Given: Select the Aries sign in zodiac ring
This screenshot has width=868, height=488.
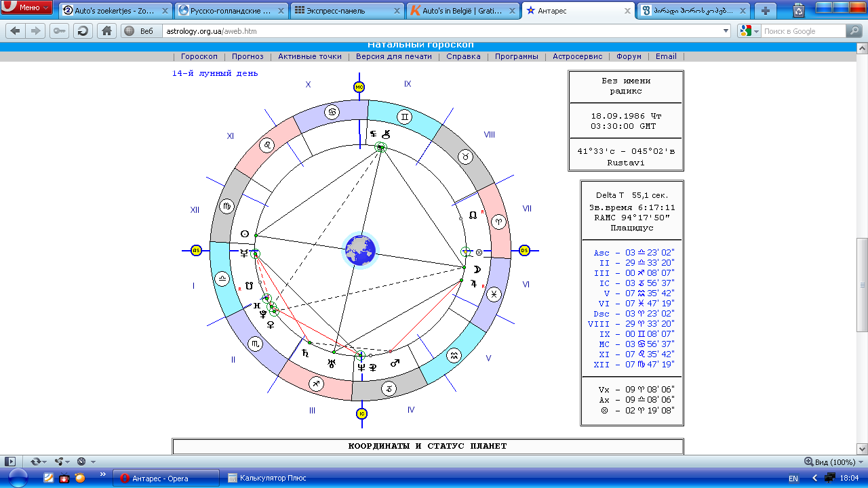Looking at the screenshot, I should click(x=498, y=221).
